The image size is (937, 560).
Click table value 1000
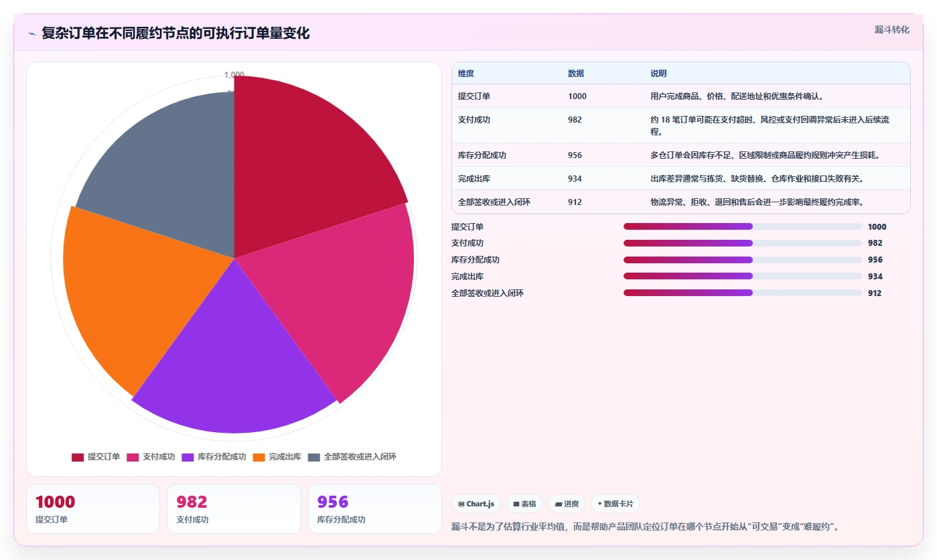click(577, 96)
